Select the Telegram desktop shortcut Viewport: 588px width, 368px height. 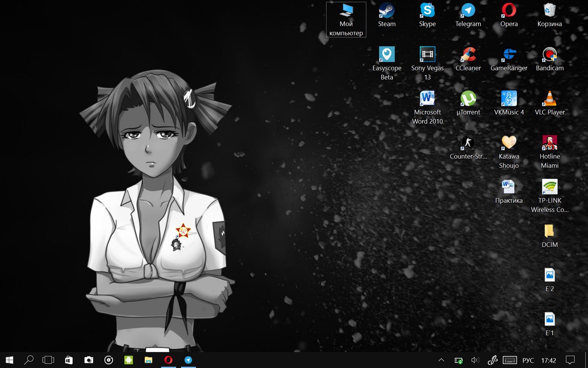coord(468,15)
